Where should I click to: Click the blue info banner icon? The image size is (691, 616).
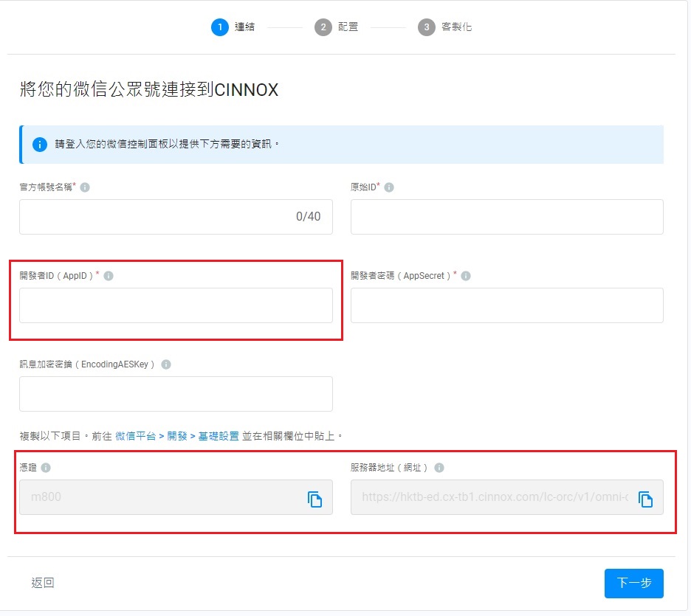click(40, 145)
